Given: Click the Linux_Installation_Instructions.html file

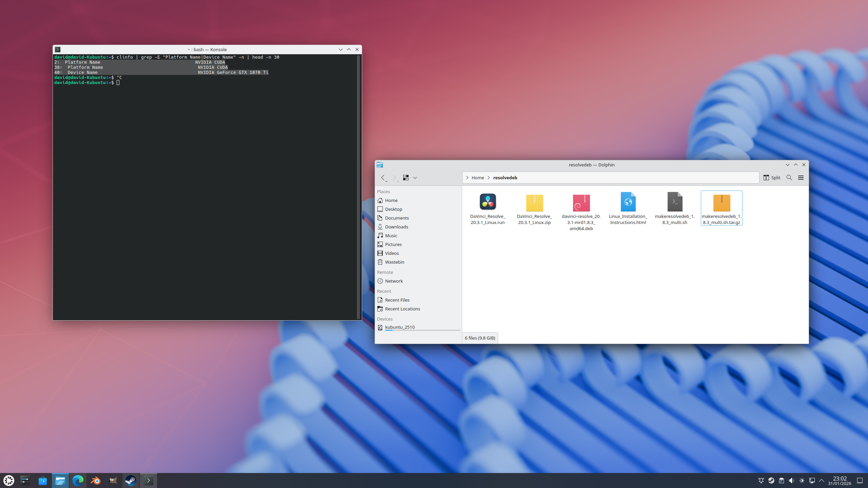Looking at the screenshot, I should pyautogui.click(x=628, y=202).
